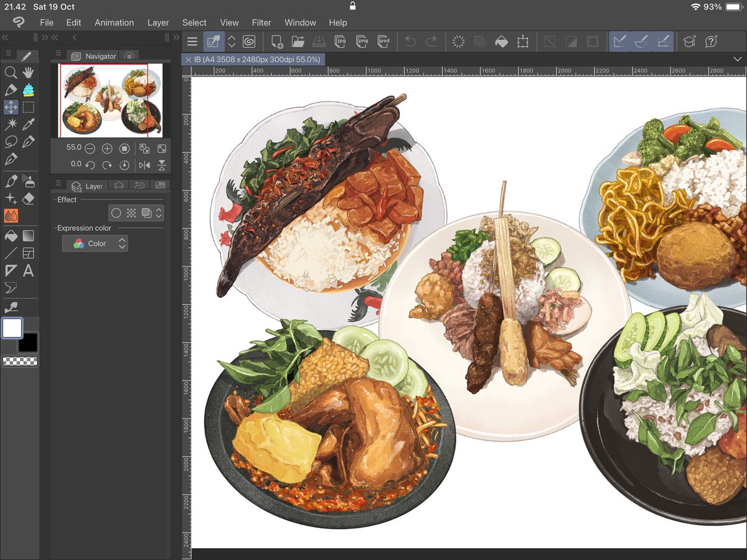Select the black sub drawing color
The width and height of the screenshot is (747, 560).
pyautogui.click(x=28, y=342)
